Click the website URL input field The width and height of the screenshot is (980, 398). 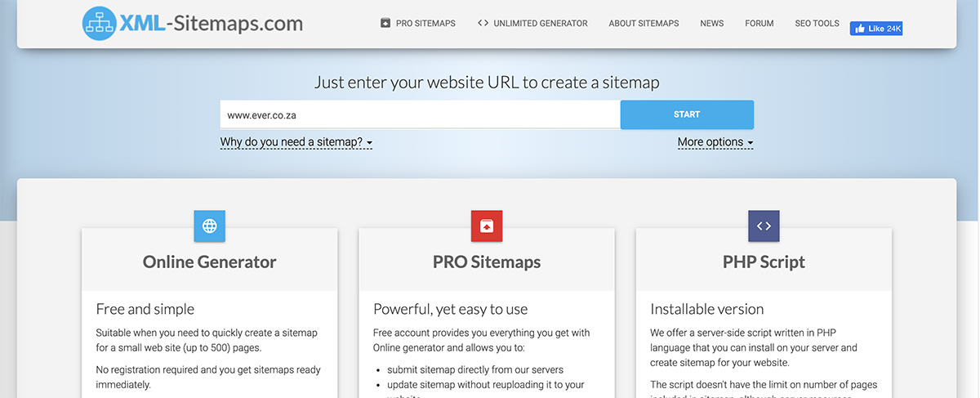click(x=420, y=114)
